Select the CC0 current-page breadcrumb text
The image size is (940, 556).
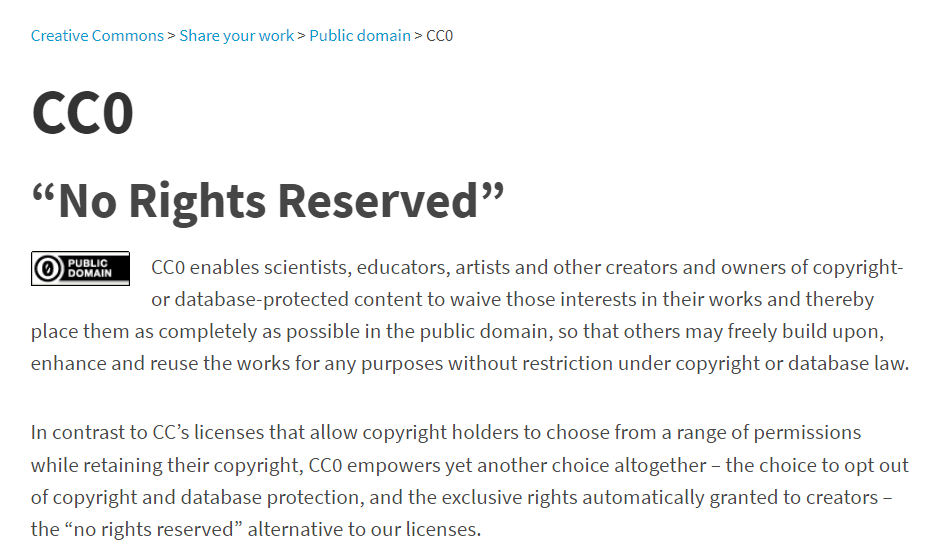(x=439, y=36)
